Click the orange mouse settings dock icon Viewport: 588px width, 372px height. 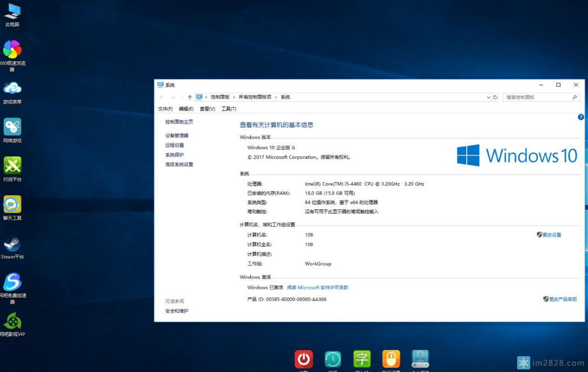[x=391, y=359]
